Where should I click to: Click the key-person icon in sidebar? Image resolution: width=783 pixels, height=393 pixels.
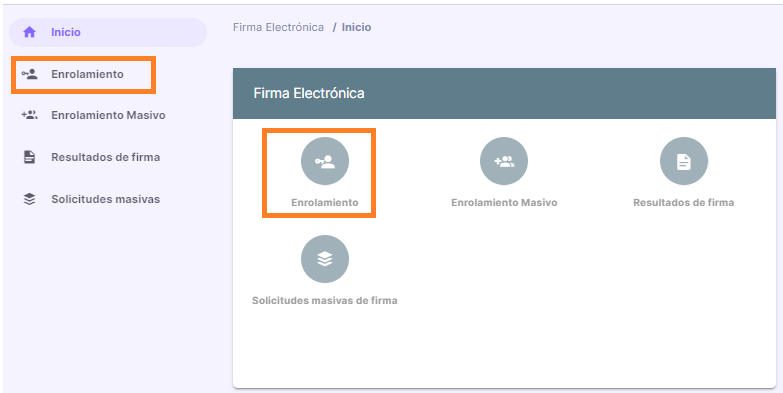pyautogui.click(x=29, y=74)
